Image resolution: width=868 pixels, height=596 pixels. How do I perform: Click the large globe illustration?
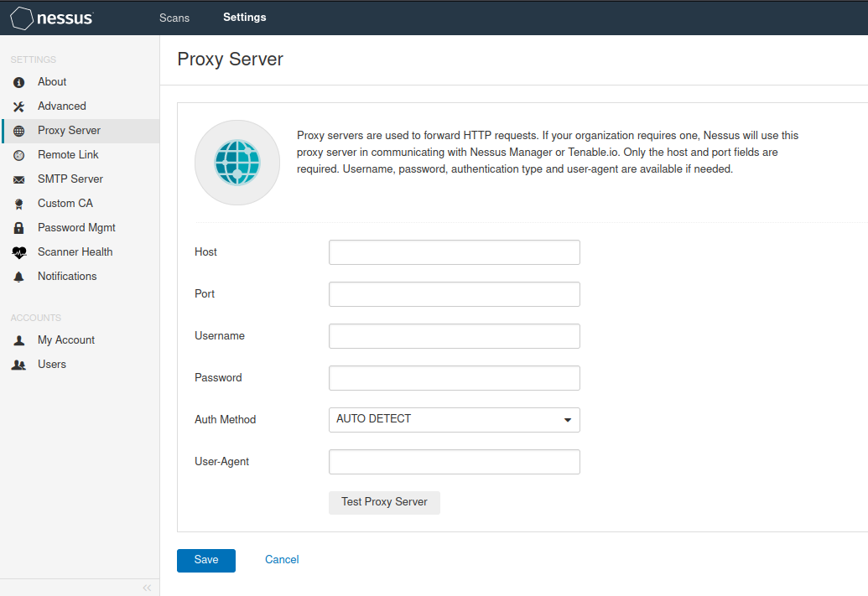[237, 163]
